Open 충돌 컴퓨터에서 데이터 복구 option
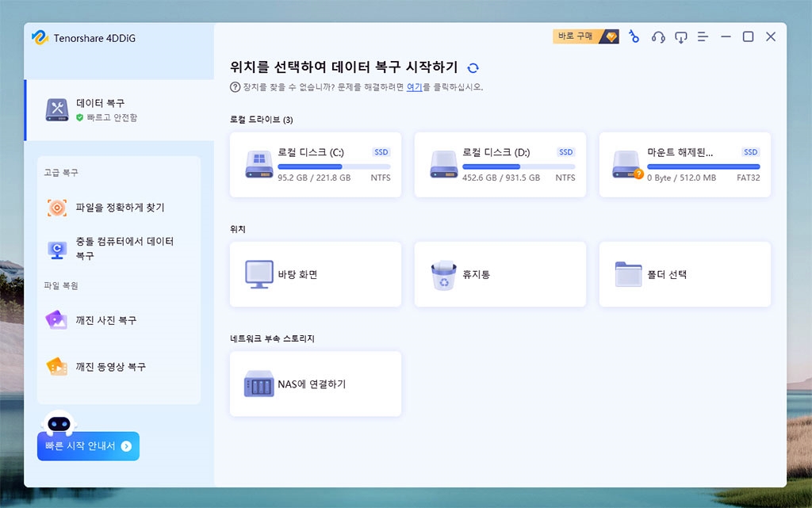812x508 pixels. (x=119, y=248)
